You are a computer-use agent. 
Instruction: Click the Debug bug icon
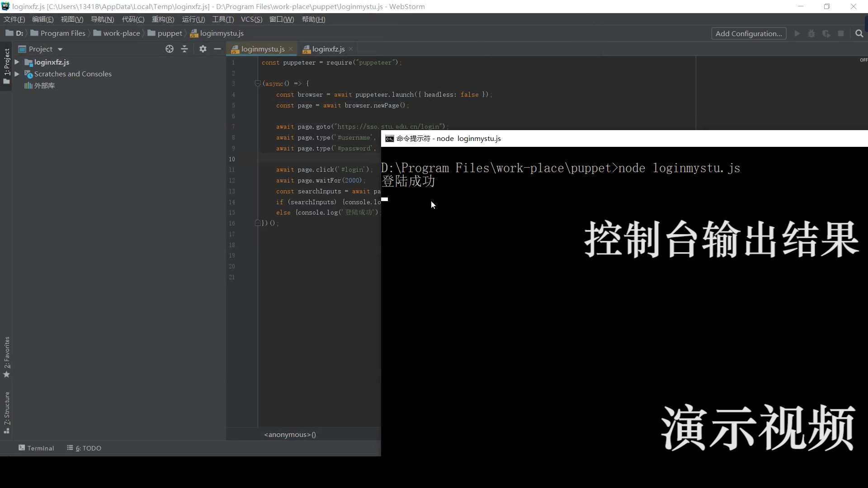811,33
